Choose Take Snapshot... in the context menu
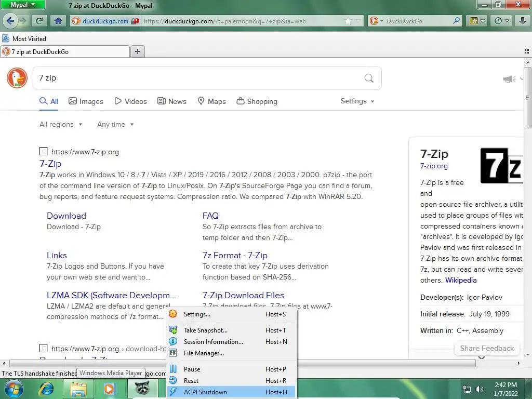The image size is (532, 399). (x=231, y=330)
